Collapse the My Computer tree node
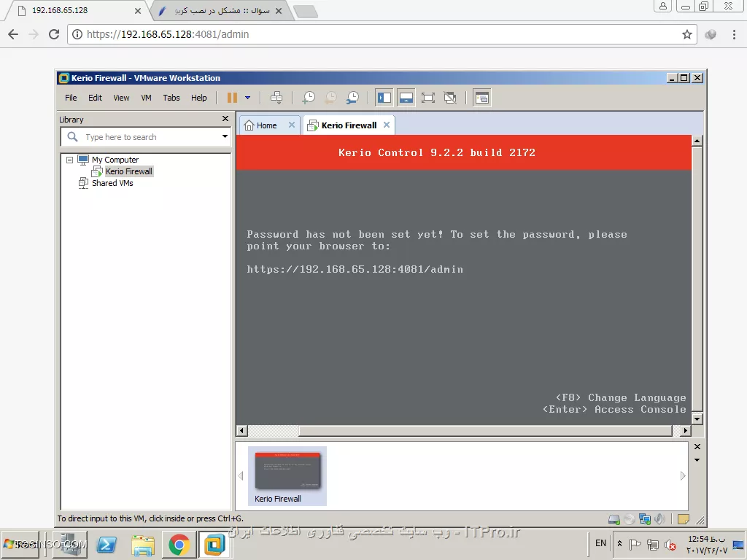This screenshot has width=747, height=560. point(69,160)
